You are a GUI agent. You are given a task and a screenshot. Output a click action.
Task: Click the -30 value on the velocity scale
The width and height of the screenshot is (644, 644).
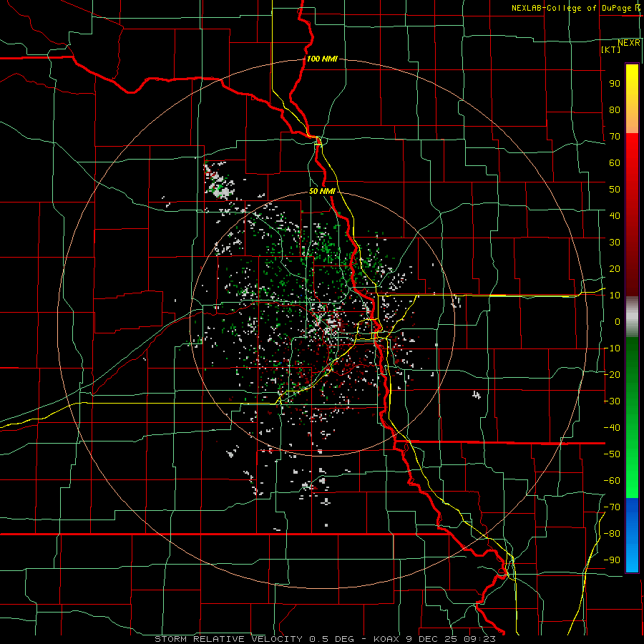click(x=612, y=401)
